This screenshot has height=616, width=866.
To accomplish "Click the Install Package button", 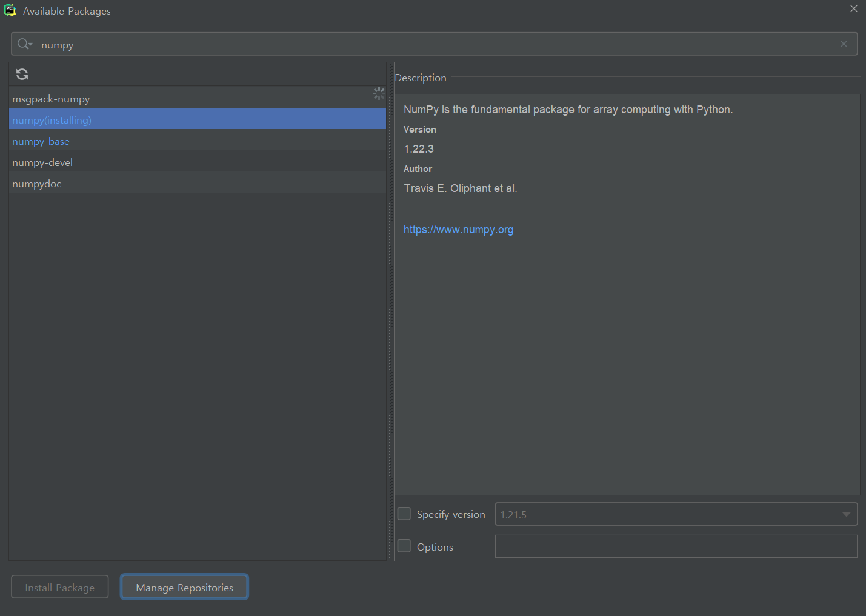I will click(60, 587).
